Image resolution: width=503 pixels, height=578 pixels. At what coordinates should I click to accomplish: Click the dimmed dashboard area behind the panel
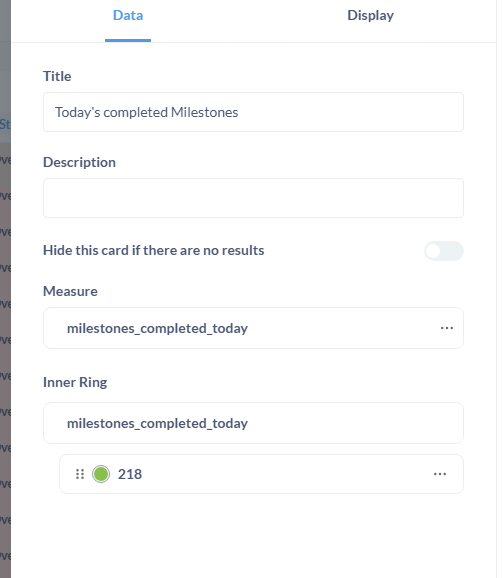click(5, 332)
